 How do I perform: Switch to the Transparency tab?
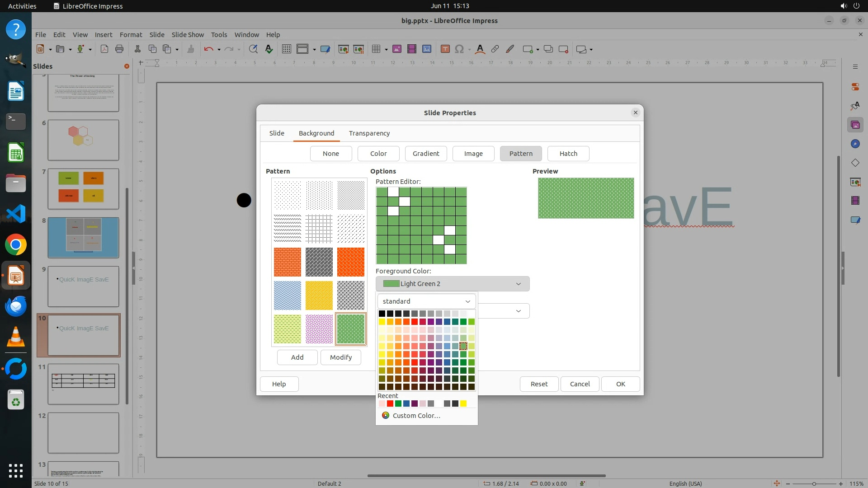click(x=369, y=133)
